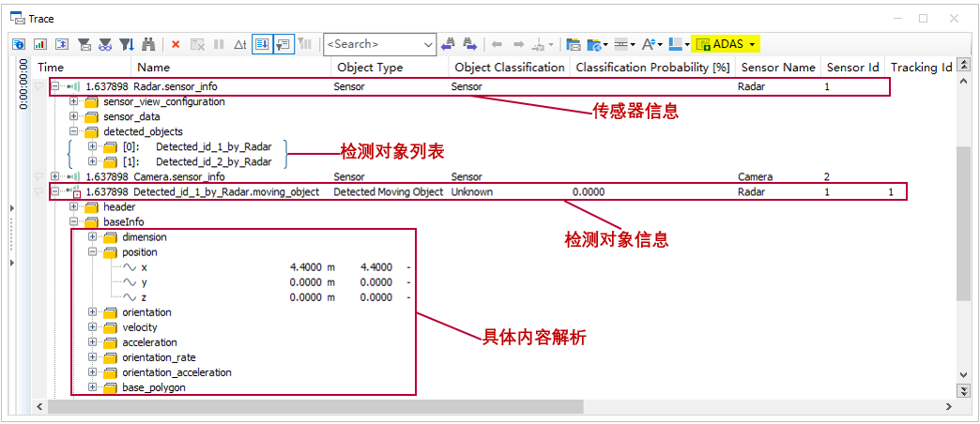Toggle the Δt relative time mode

240,44
